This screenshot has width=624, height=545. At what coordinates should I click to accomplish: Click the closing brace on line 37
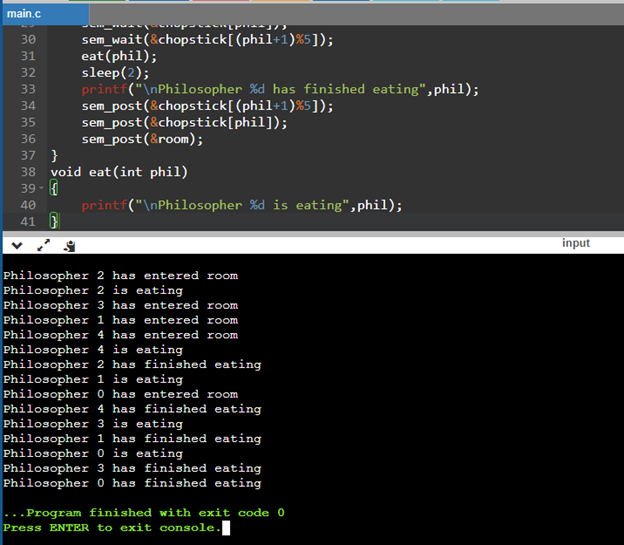click(x=54, y=156)
